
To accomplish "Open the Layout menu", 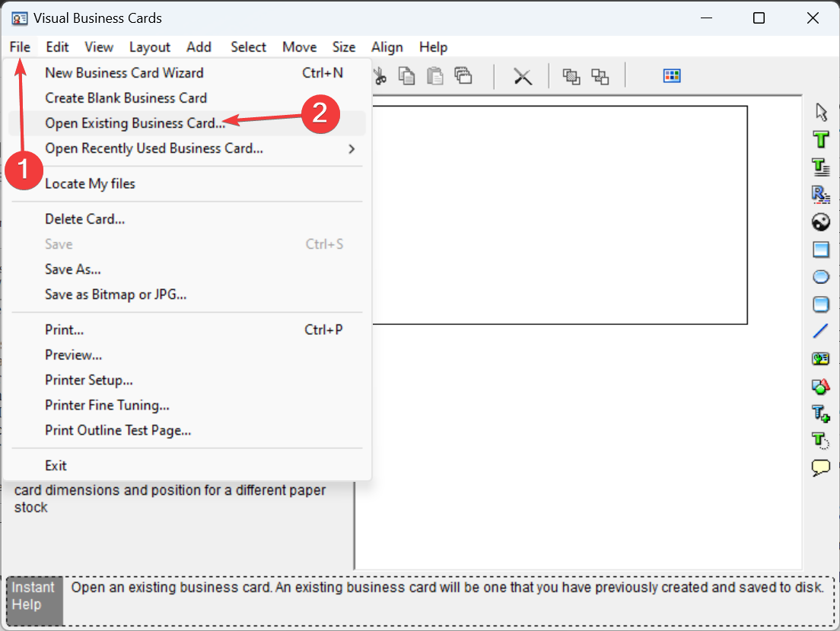I will pyautogui.click(x=150, y=47).
